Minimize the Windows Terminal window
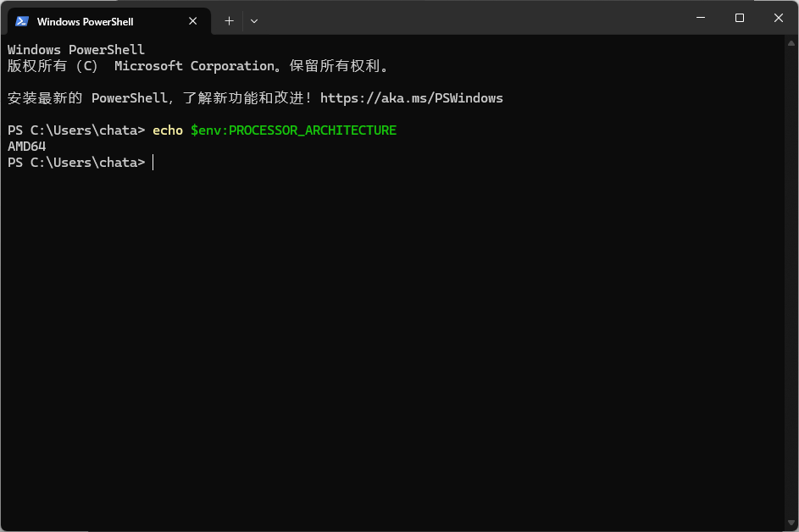799x532 pixels. 700,17
